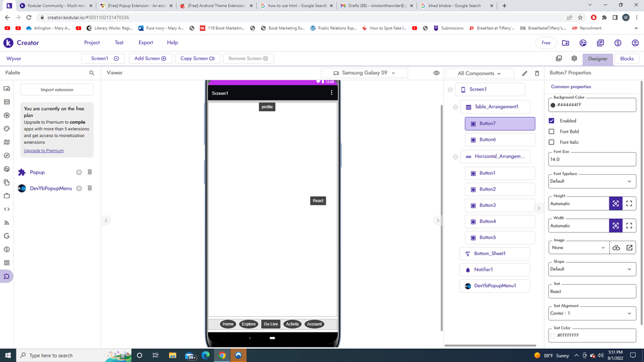The height and width of the screenshot is (362, 644).
Task: Set Width to fill parent icon
Action: point(629,226)
